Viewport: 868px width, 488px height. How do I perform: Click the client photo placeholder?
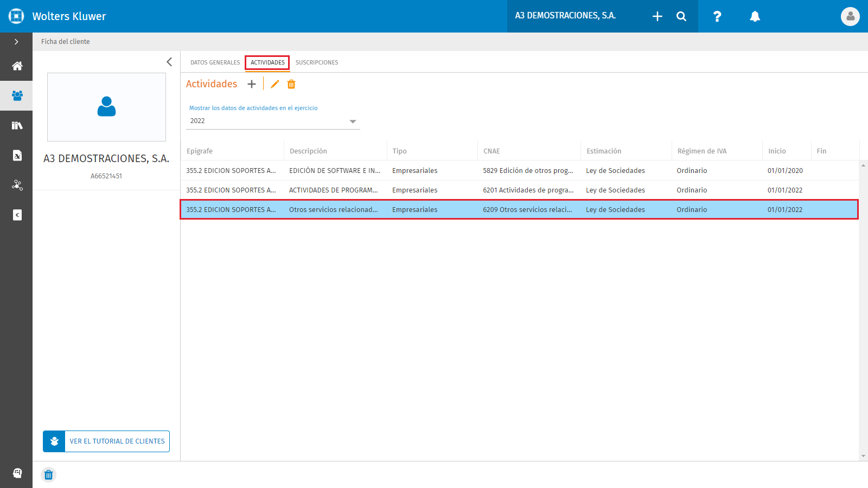106,107
